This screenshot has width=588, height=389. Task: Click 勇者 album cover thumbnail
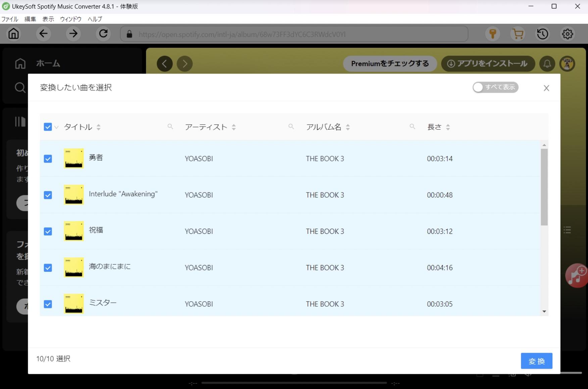pos(74,158)
